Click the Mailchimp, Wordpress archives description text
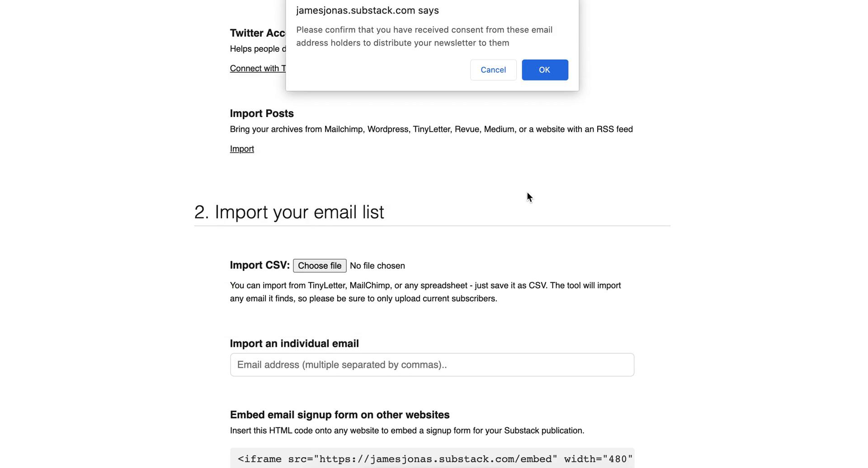The height and width of the screenshot is (468, 868). click(x=431, y=129)
